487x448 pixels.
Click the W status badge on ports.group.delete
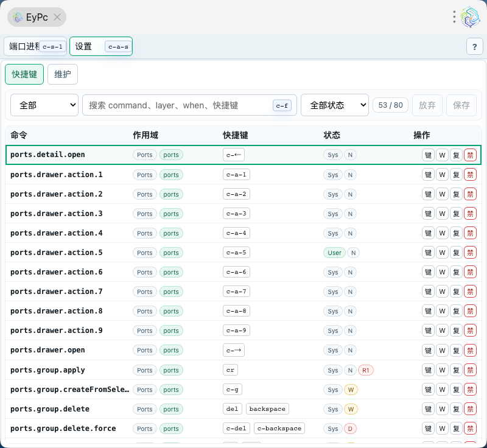click(x=351, y=409)
